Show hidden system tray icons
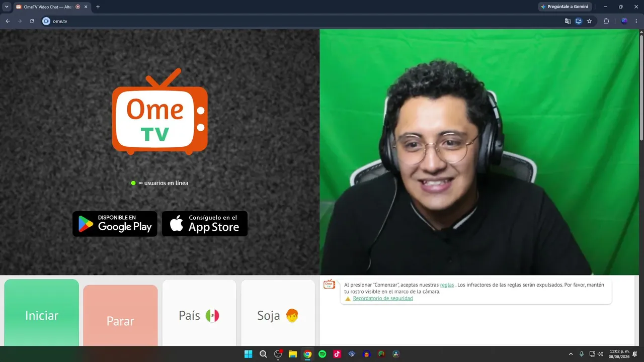The width and height of the screenshot is (644, 362). click(571, 354)
